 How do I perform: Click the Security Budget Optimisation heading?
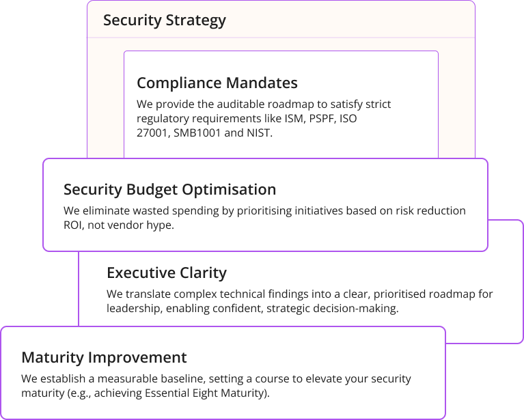[x=169, y=189]
